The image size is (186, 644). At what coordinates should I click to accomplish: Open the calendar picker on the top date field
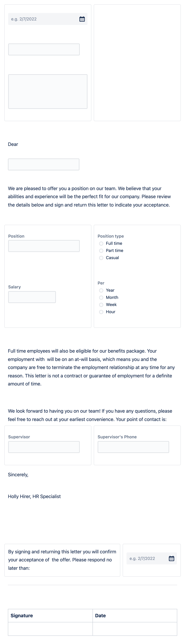82,19
